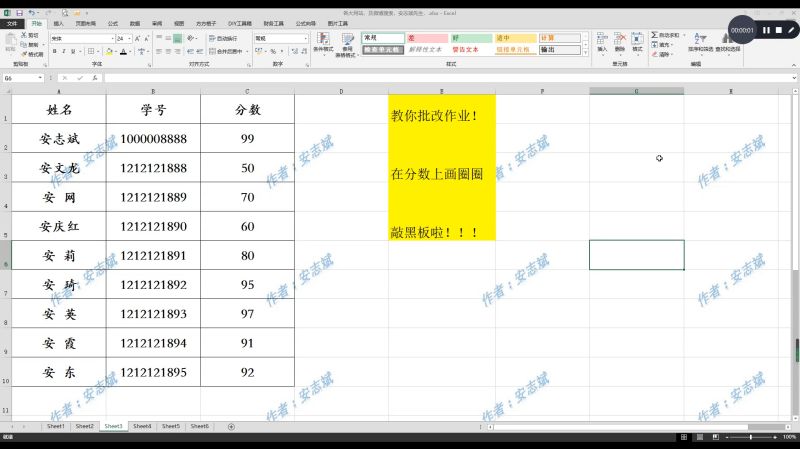Switch to the 方方格子 add-in tab
Viewport: 800px width, 449px height.
(206, 23)
